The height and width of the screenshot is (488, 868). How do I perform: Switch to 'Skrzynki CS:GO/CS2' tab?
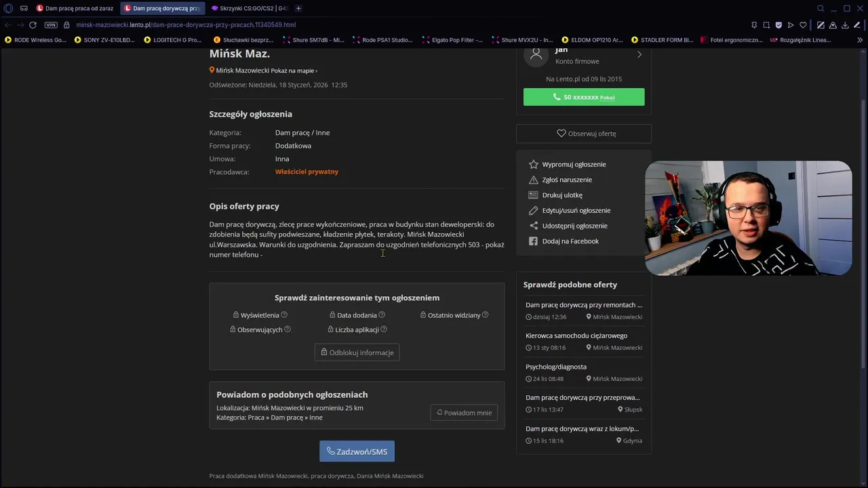click(x=249, y=8)
